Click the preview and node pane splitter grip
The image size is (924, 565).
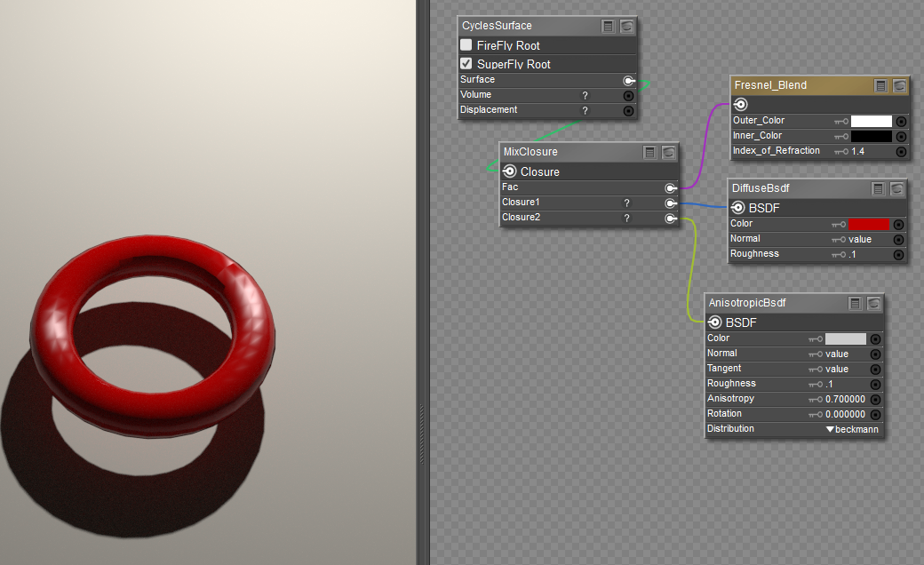pyautogui.click(x=422, y=434)
